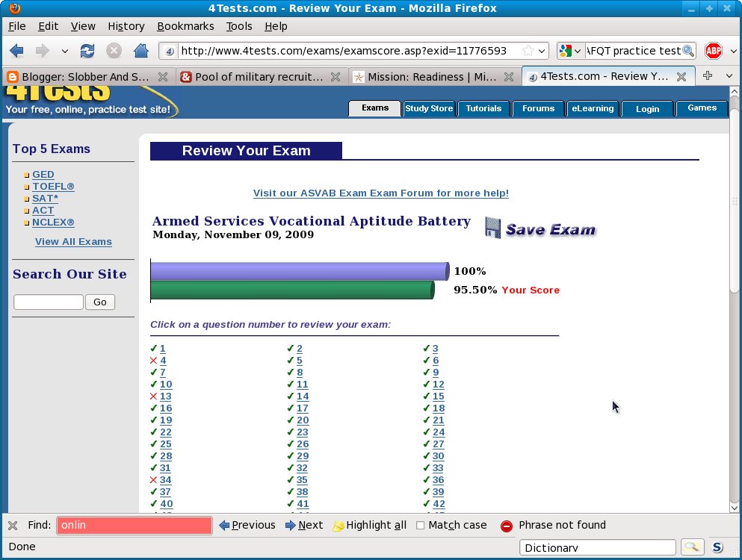The height and width of the screenshot is (560, 742).
Task: Enable the Match case checkbox
Action: click(421, 525)
